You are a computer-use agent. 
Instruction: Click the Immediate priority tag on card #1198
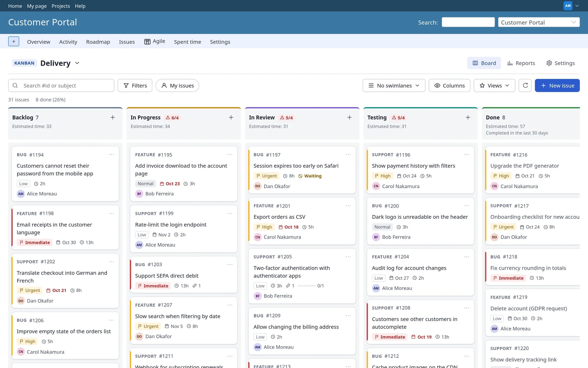[35, 242]
